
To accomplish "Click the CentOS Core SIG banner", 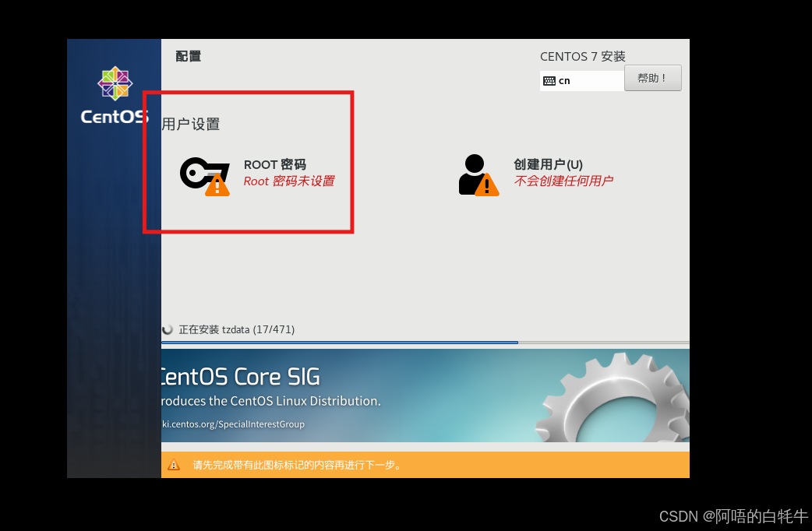I will point(425,396).
